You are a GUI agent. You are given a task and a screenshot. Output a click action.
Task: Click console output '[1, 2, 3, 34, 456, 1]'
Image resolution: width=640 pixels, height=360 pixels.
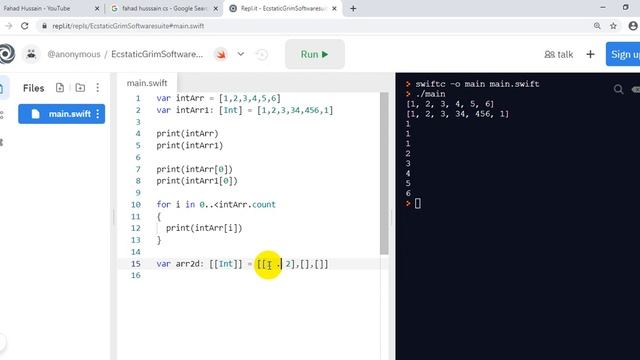pyautogui.click(x=458, y=114)
